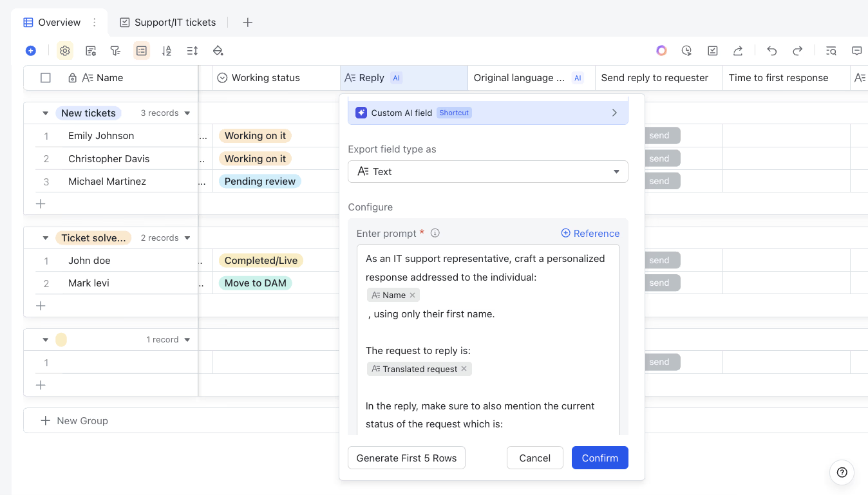
Task: Remove the Name reference chip from prompt
Action: point(413,295)
